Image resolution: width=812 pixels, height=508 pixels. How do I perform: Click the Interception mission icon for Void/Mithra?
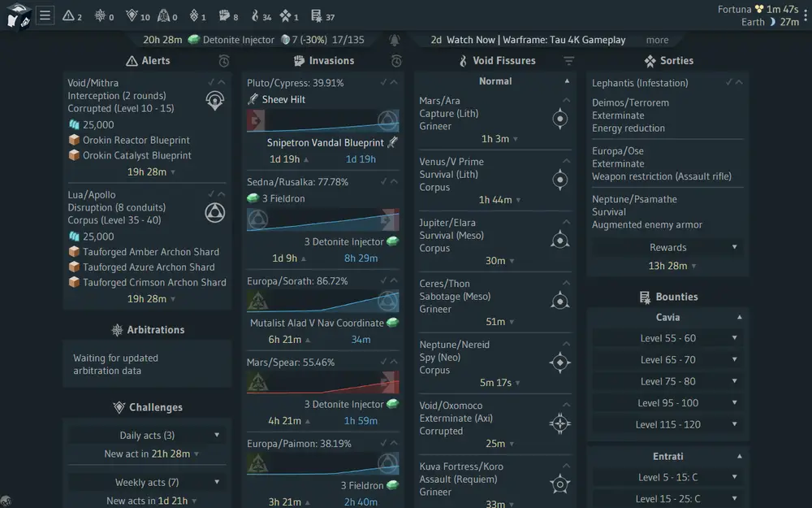coord(215,100)
